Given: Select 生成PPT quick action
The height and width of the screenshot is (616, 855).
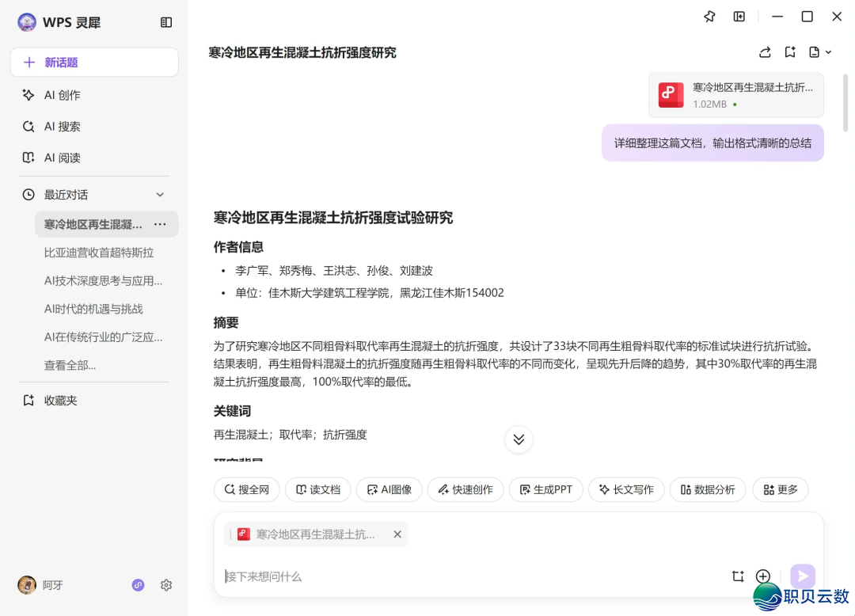Looking at the screenshot, I should 545,489.
